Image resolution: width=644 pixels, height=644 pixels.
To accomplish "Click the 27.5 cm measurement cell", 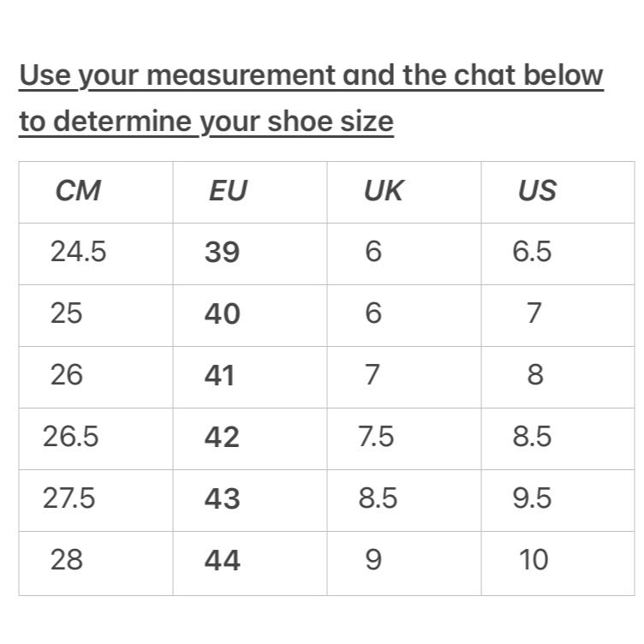I will pos(96,500).
